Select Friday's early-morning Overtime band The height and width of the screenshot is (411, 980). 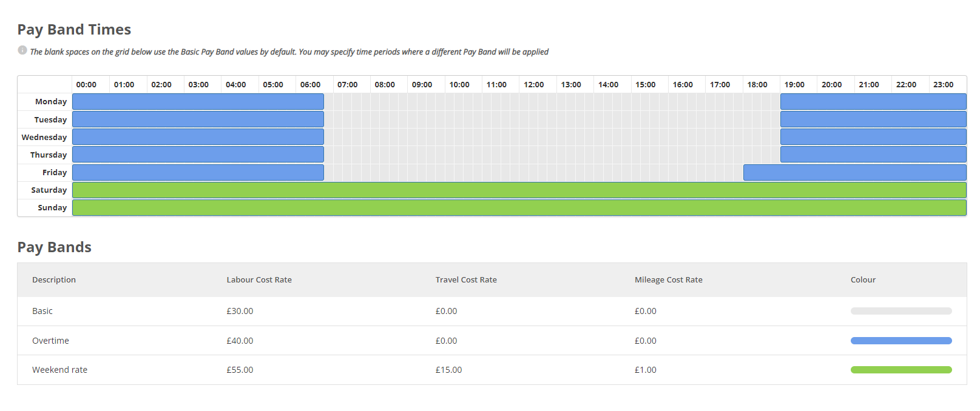pos(198,173)
